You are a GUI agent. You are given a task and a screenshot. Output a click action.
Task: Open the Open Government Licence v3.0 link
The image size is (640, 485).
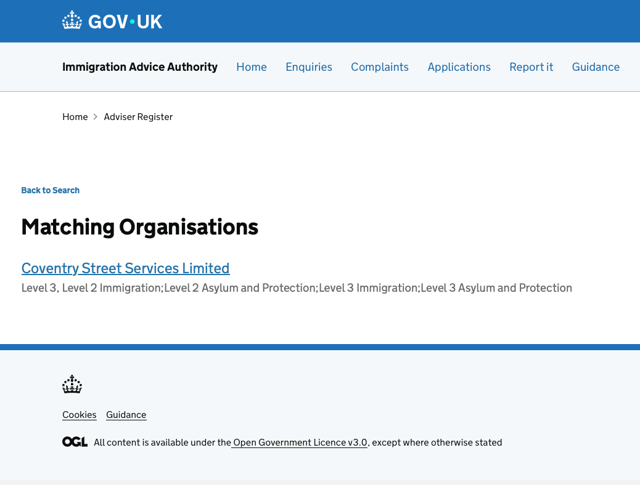[300, 443]
